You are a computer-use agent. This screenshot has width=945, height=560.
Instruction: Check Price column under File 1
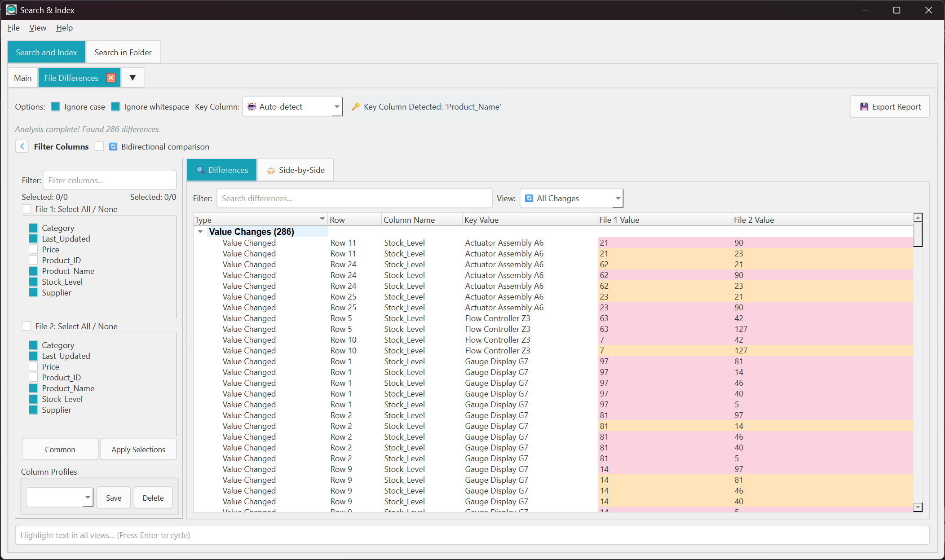point(33,250)
